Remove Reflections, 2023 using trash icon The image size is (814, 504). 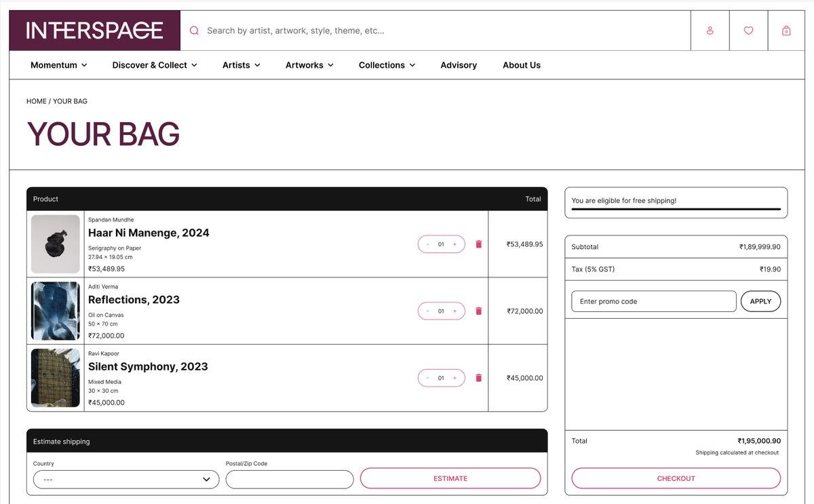coord(478,311)
